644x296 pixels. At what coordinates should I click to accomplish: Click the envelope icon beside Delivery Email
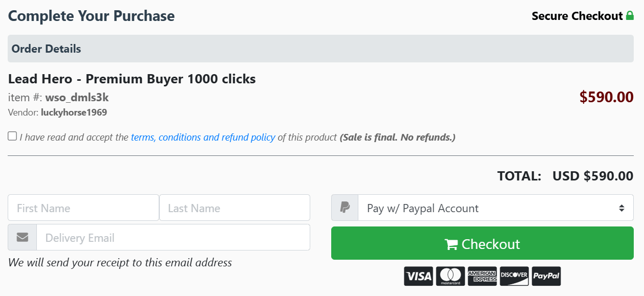(x=23, y=237)
